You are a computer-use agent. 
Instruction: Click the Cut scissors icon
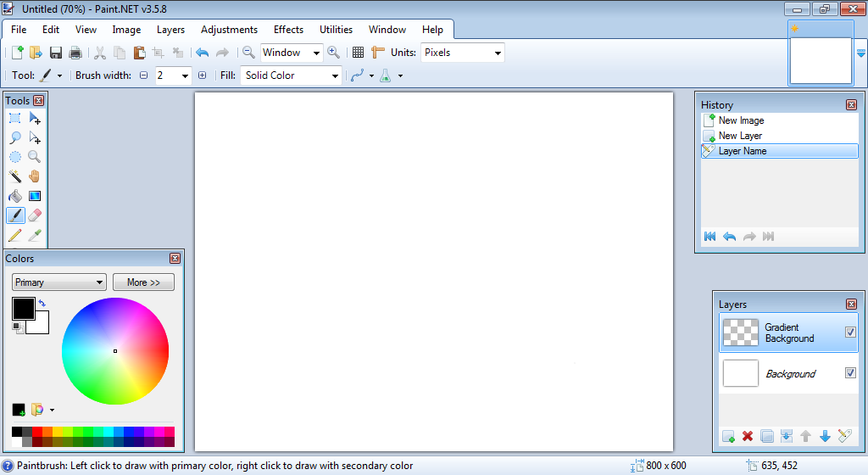(100, 53)
